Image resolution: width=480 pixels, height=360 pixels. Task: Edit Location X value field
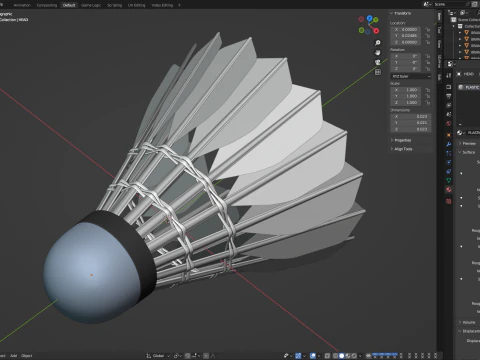click(406, 29)
